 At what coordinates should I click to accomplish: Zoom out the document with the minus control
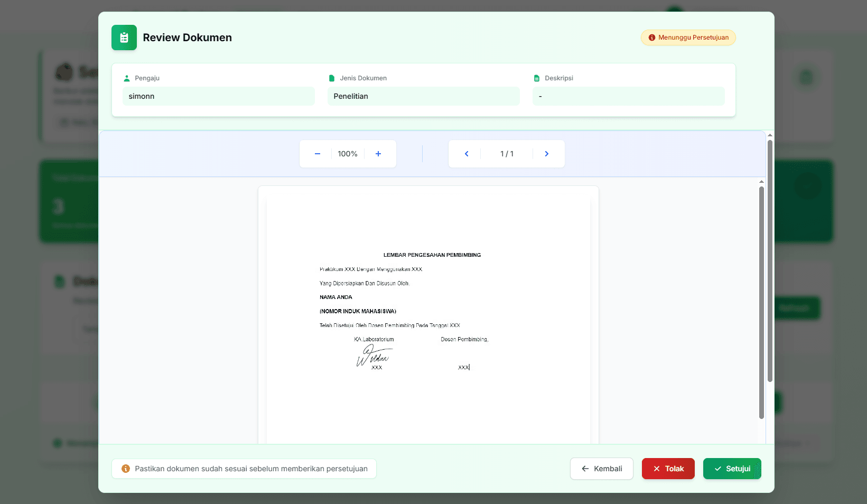click(317, 154)
